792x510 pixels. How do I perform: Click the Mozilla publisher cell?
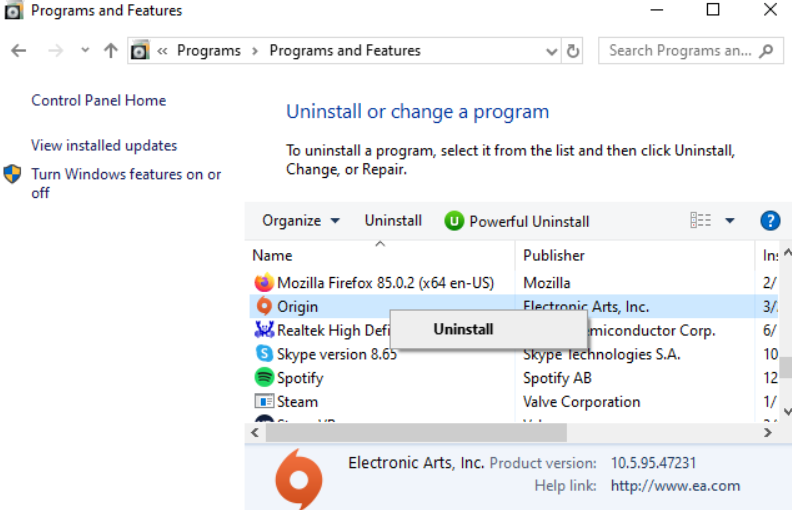click(547, 283)
